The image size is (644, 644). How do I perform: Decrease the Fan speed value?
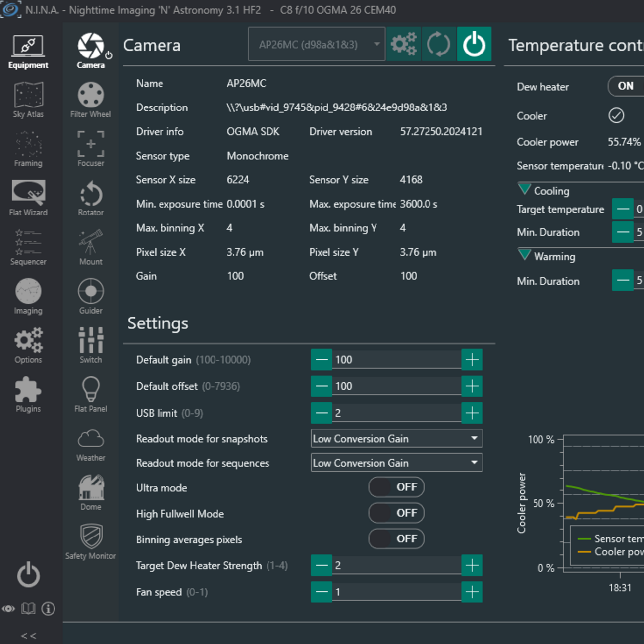(x=322, y=592)
